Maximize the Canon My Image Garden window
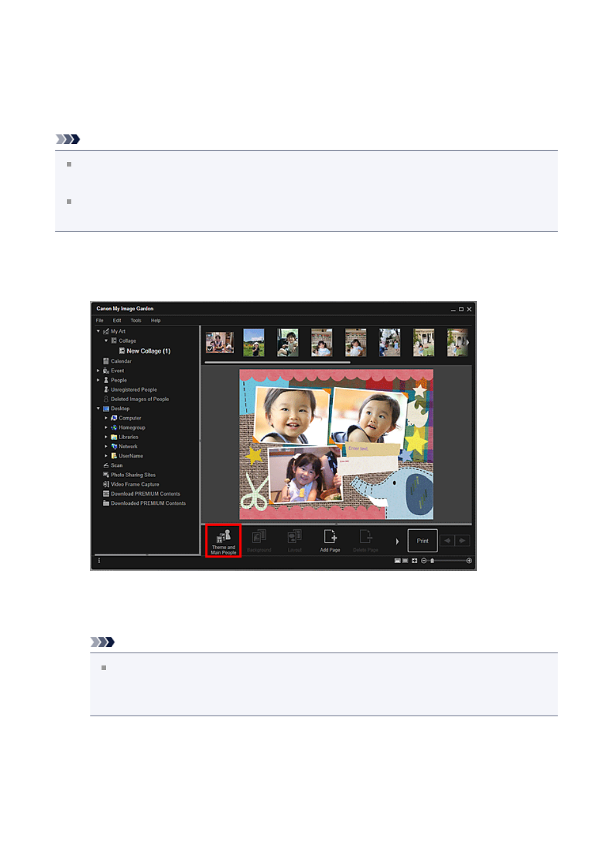Image resolution: width=613 pixels, height=868 pixels. tap(461, 309)
